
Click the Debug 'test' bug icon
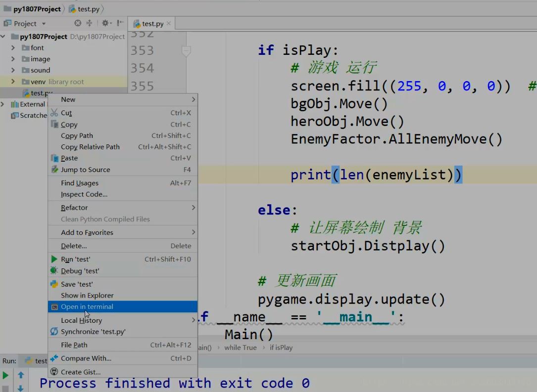(x=54, y=271)
